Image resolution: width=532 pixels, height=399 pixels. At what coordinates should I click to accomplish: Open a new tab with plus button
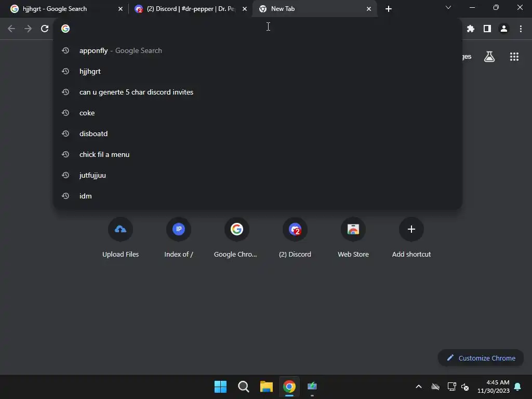pos(389,9)
